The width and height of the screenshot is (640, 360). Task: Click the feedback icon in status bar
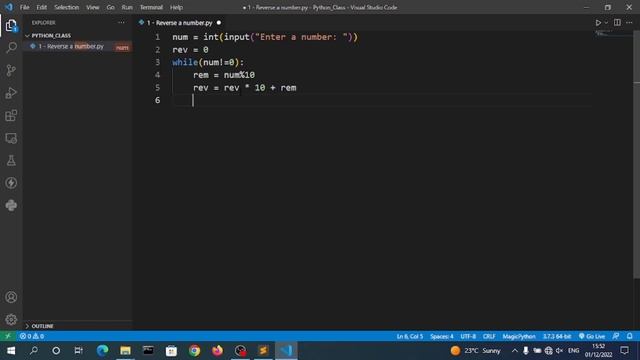pos(616,336)
